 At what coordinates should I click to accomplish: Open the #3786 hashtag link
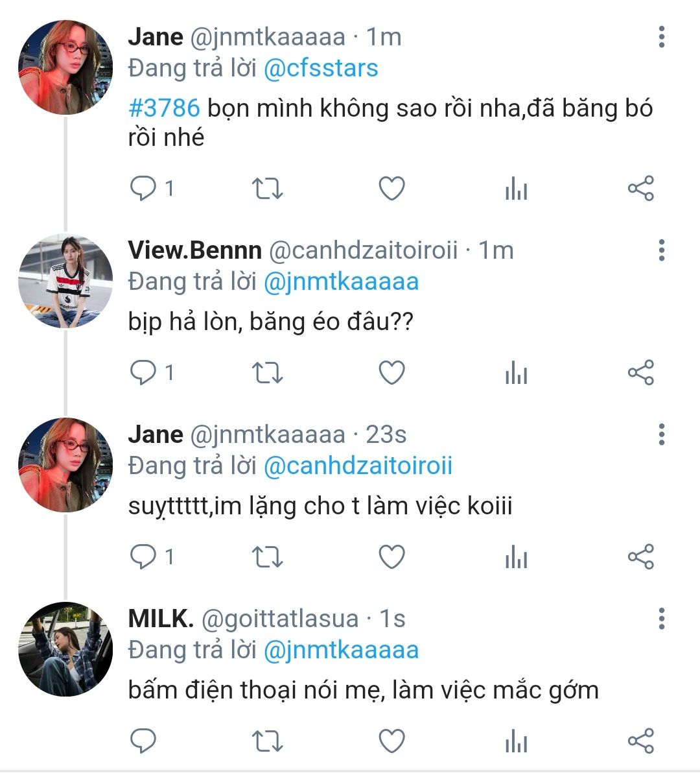click(x=164, y=108)
